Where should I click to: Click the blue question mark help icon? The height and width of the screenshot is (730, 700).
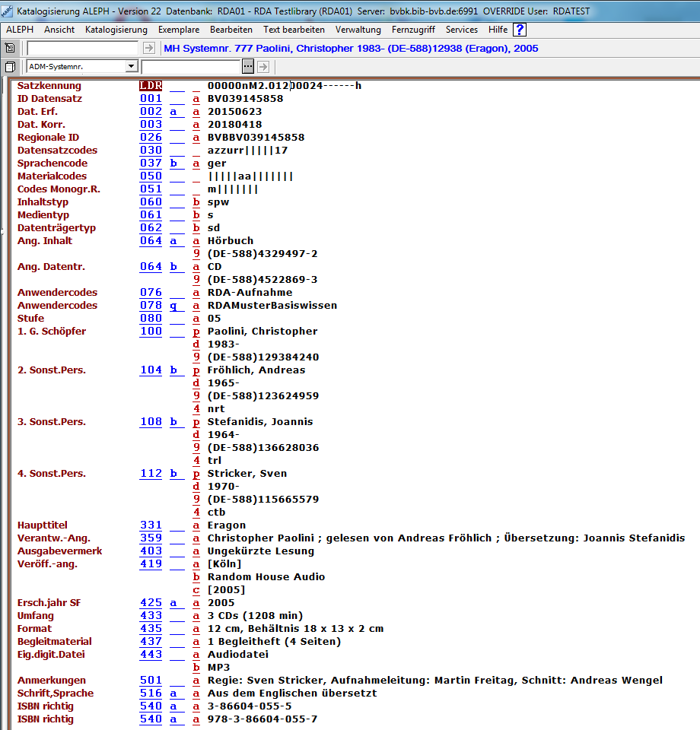pos(520,30)
